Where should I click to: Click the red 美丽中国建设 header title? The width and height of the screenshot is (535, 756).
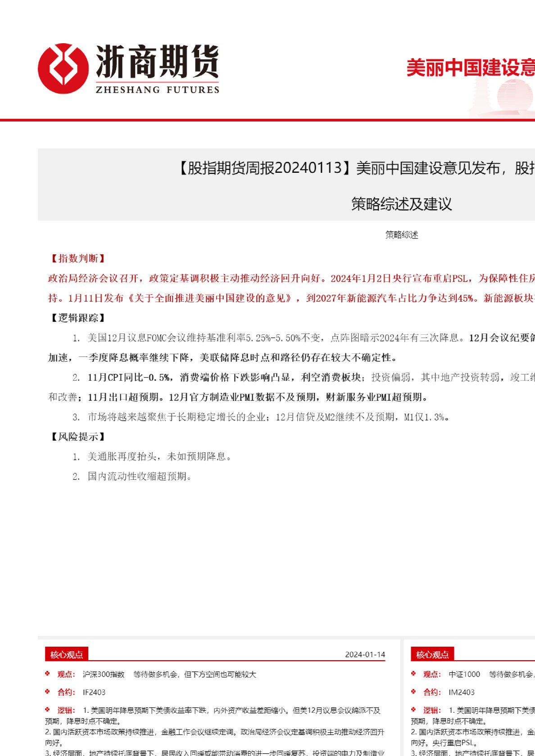click(x=471, y=67)
